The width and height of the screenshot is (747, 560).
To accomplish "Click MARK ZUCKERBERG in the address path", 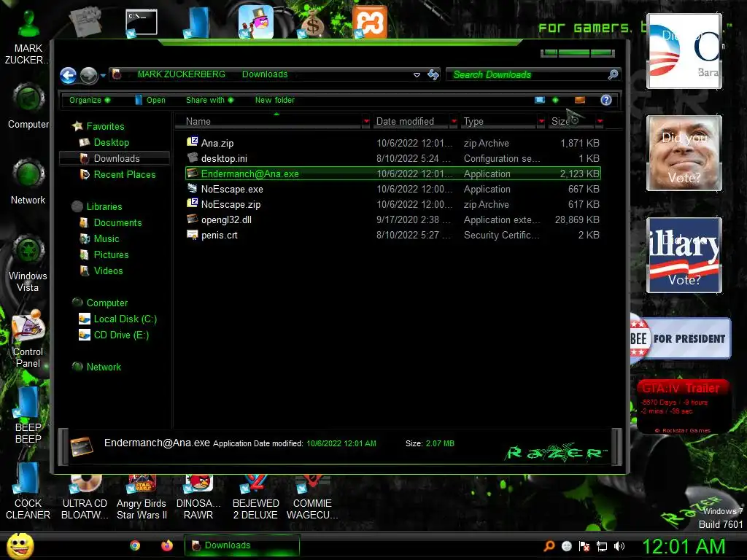I will coord(182,74).
